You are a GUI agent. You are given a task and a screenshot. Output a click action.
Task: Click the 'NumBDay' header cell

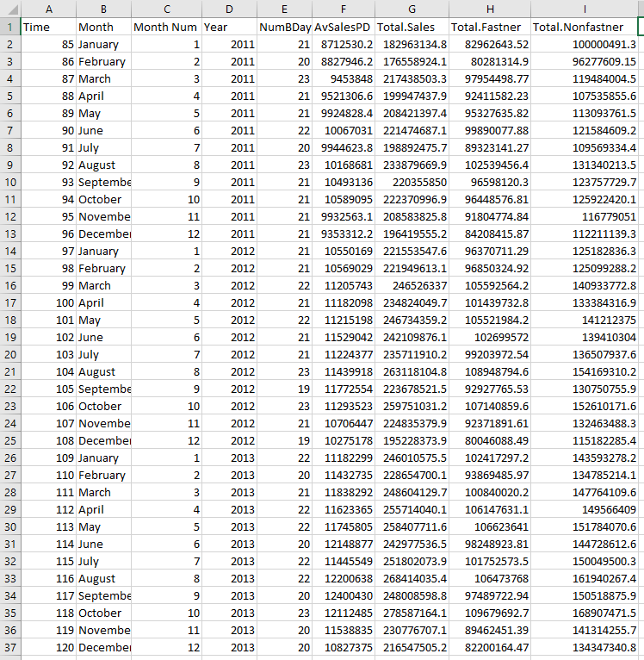coord(284,27)
